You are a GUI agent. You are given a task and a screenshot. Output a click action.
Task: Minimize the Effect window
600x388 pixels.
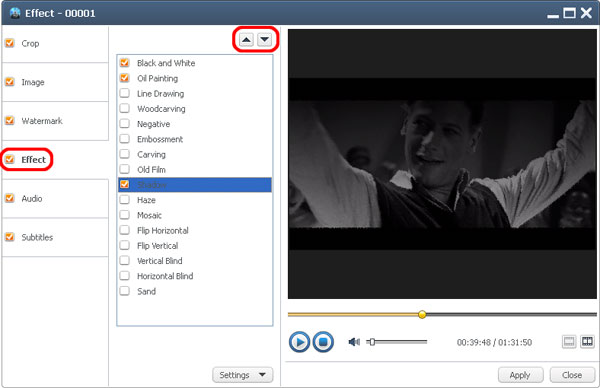point(553,15)
